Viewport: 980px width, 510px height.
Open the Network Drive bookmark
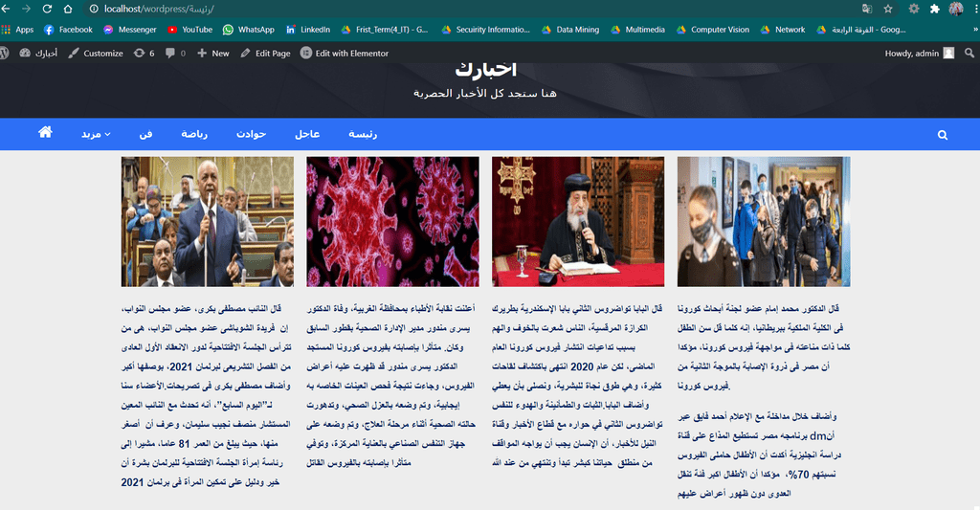coord(783,30)
